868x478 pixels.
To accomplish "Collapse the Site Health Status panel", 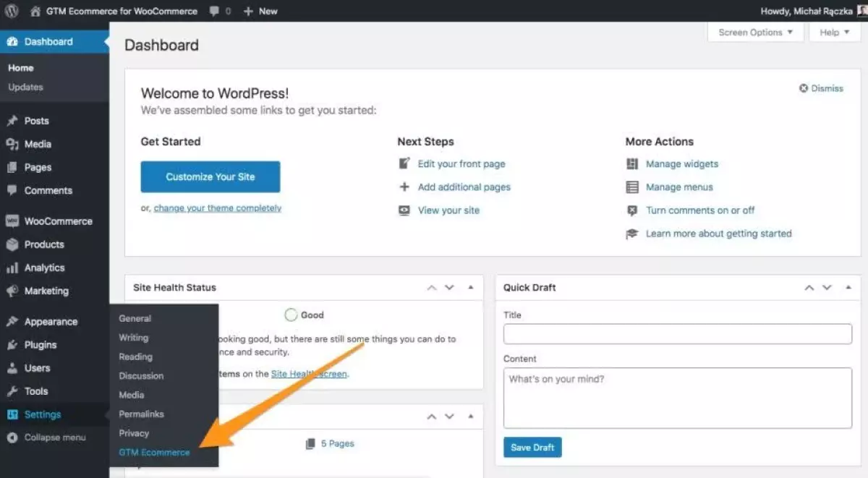I will [x=471, y=288].
